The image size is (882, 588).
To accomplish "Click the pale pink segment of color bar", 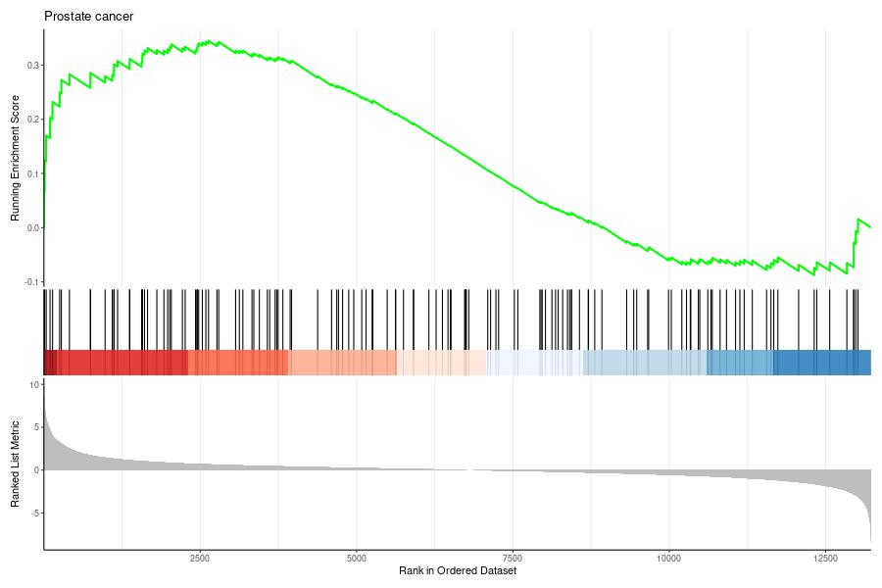I will (442, 363).
